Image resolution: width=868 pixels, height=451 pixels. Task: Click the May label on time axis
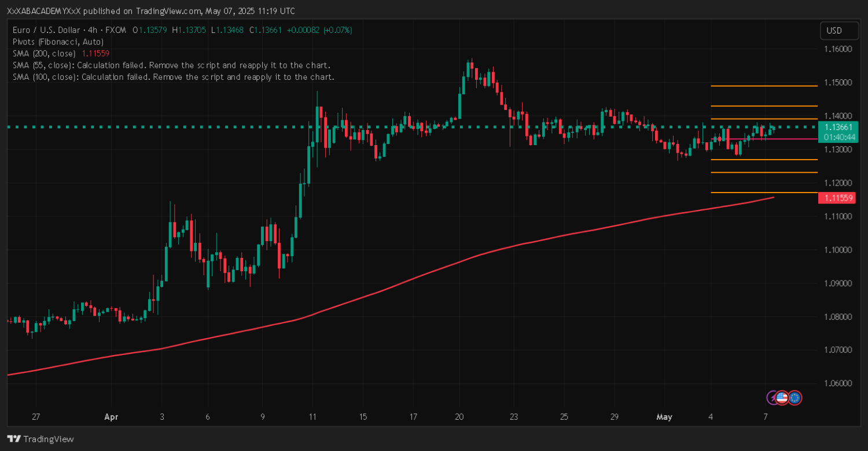click(663, 416)
